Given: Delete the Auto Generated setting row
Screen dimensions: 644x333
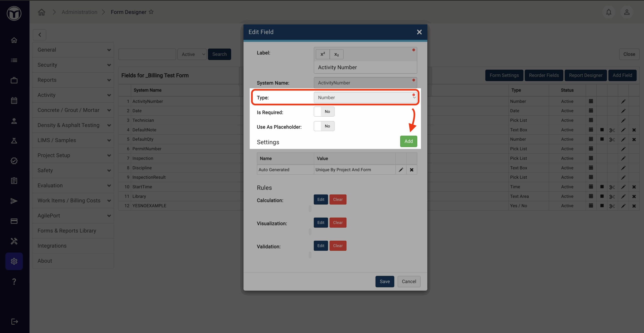Looking at the screenshot, I should (x=412, y=170).
